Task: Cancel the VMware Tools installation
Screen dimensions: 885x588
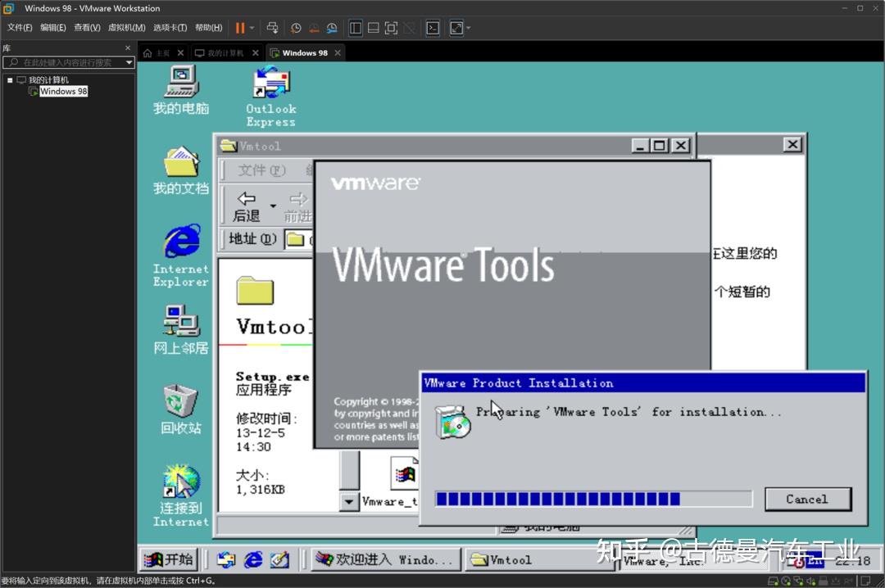Action: click(x=807, y=499)
